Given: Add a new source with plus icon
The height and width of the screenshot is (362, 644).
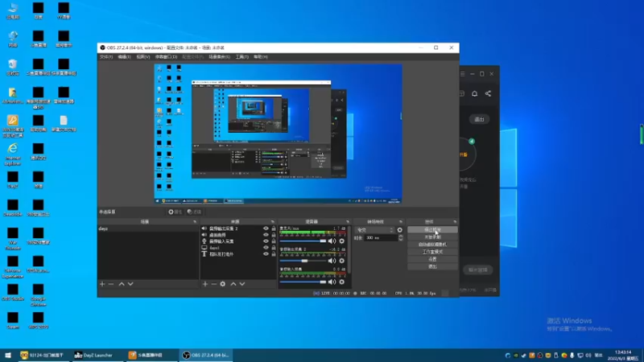Looking at the screenshot, I should [205, 284].
